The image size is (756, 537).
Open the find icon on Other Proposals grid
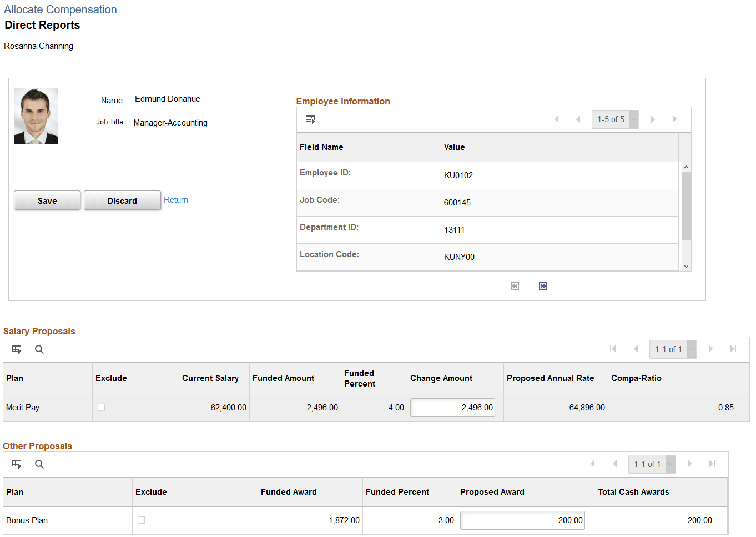pyautogui.click(x=39, y=464)
